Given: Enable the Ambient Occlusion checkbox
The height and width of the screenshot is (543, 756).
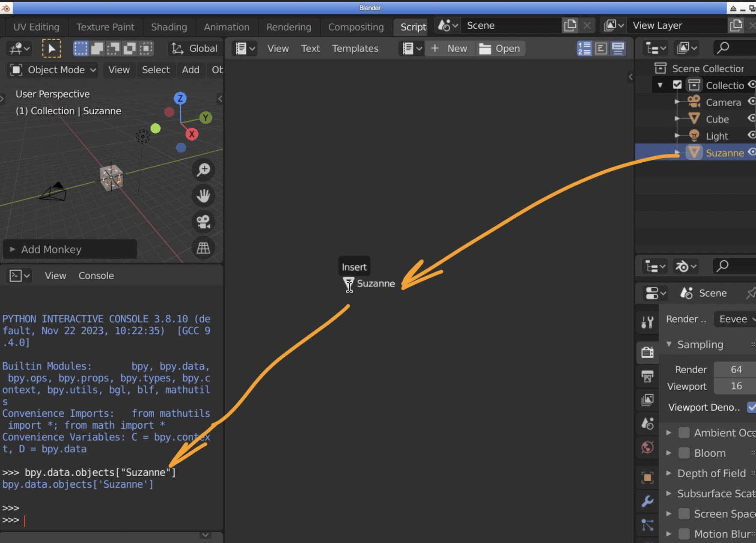Looking at the screenshot, I should pos(684,433).
